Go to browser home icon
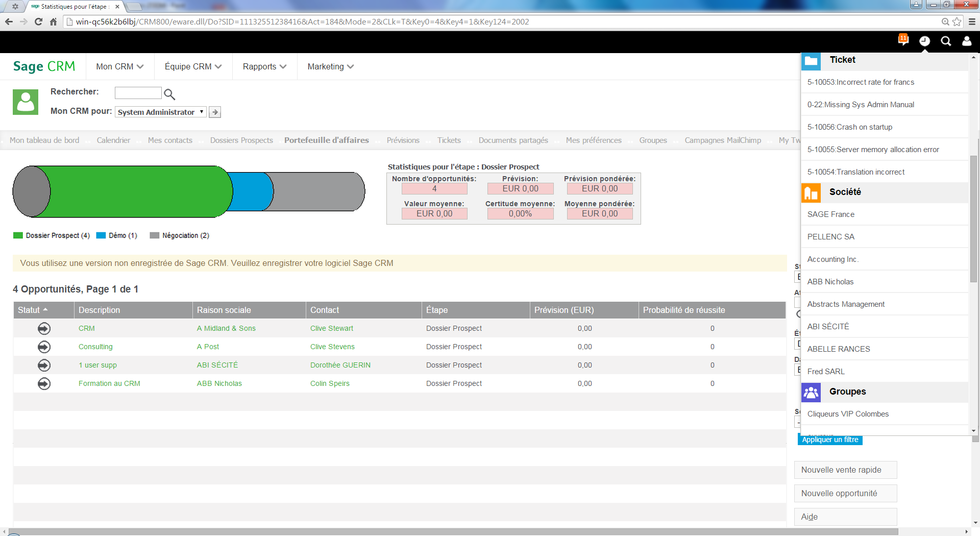Viewport: 980px width, 536px height. (53, 21)
